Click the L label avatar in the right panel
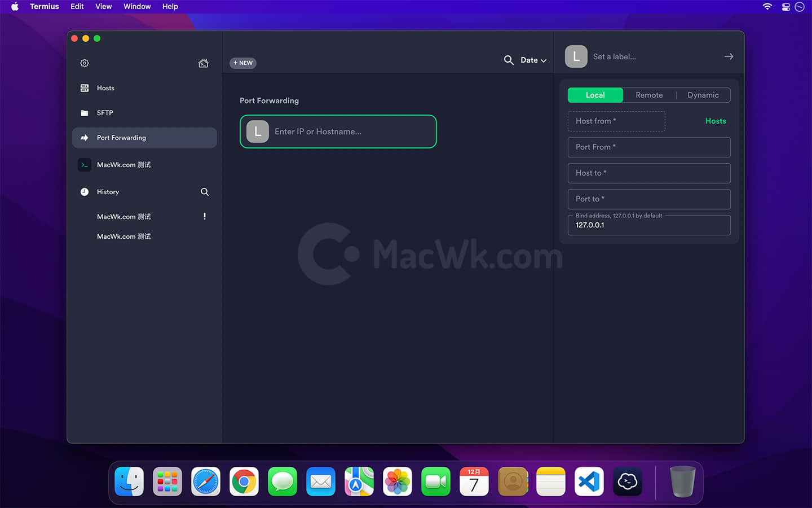812x508 pixels. click(x=576, y=56)
